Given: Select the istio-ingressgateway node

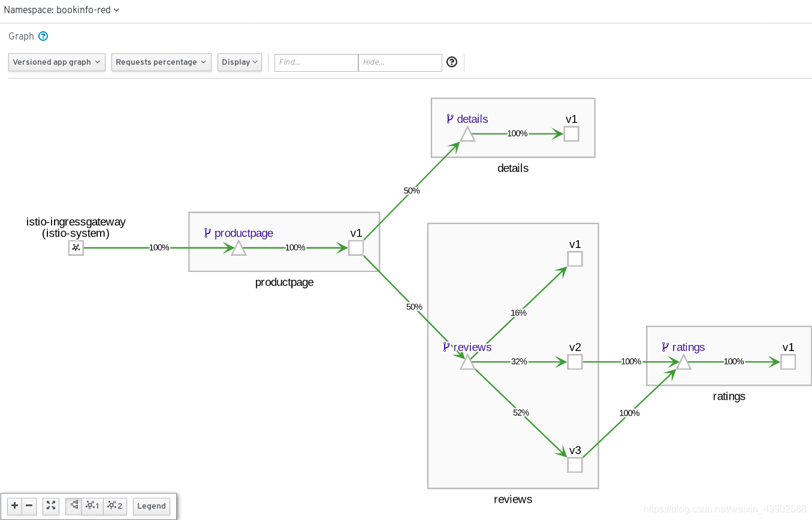Looking at the screenshot, I should [x=76, y=247].
